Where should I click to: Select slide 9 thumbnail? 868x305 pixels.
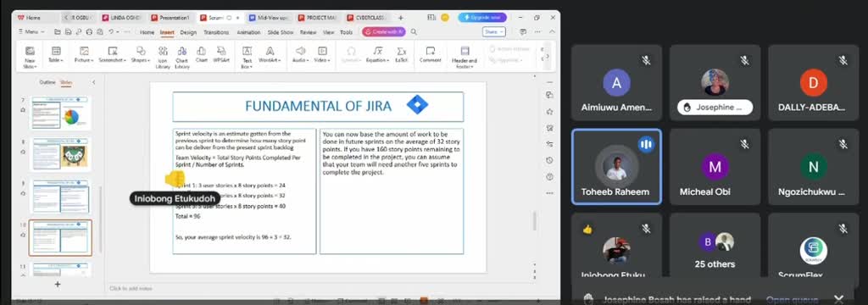[60, 196]
